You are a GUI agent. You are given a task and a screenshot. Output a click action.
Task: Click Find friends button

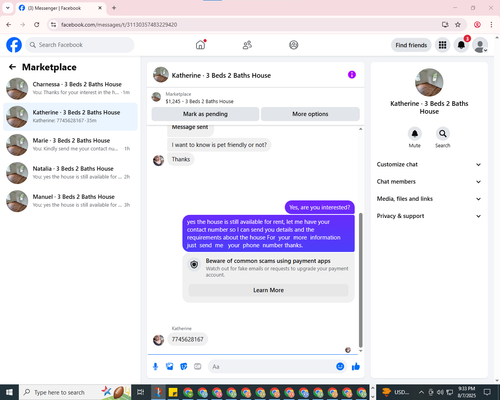coord(411,45)
